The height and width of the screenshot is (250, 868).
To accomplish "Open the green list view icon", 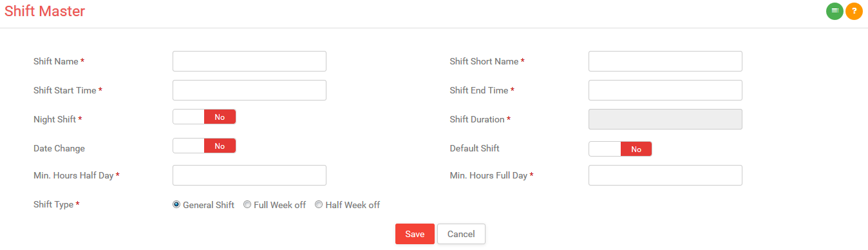I will coord(835,11).
